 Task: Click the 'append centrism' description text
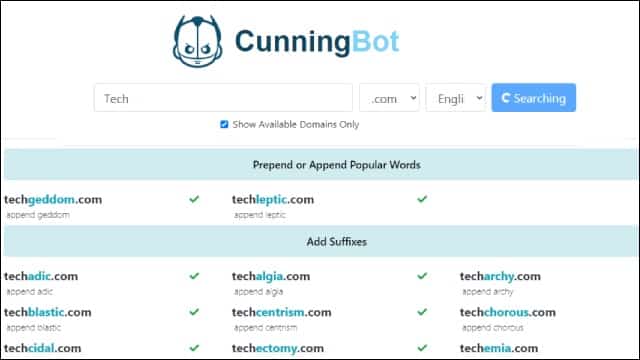coord(265,328)
